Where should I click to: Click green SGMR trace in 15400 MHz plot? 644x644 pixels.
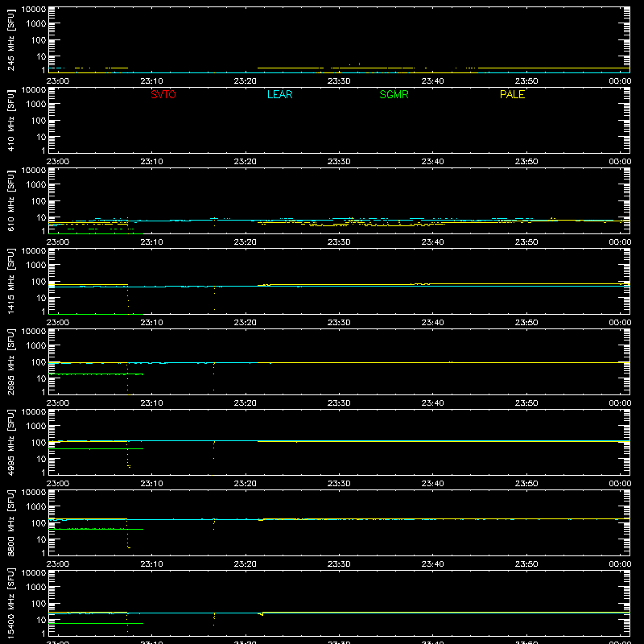96,623
